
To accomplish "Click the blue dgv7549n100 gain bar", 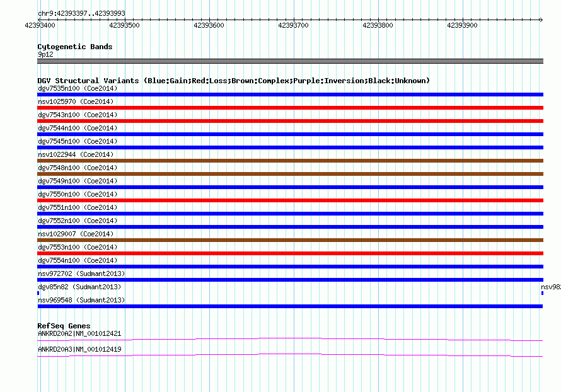I will click(290, 187).
